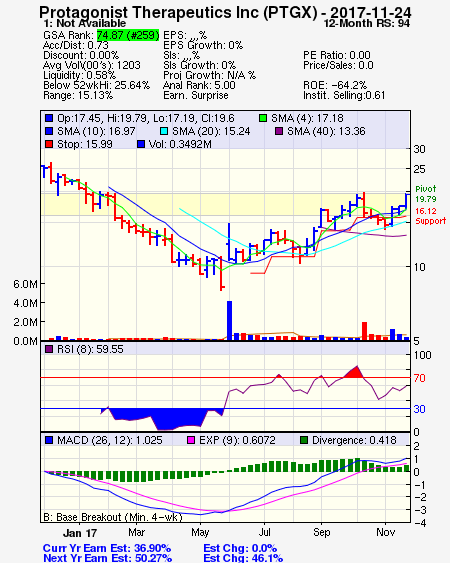Click the Curr Yr Earn Est text
The image size is (450, 563).
(107, 549)
